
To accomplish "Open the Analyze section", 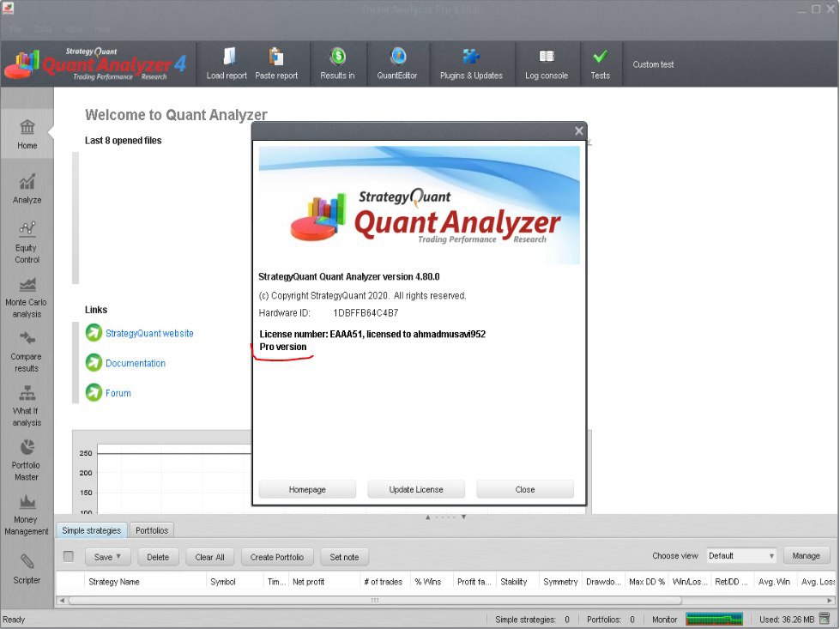I will (x=27, y=189).
